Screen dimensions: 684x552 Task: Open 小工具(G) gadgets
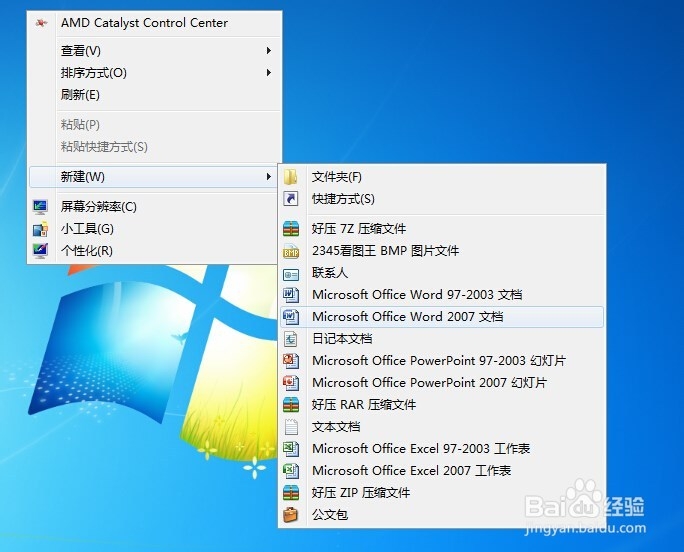[154, 229]
